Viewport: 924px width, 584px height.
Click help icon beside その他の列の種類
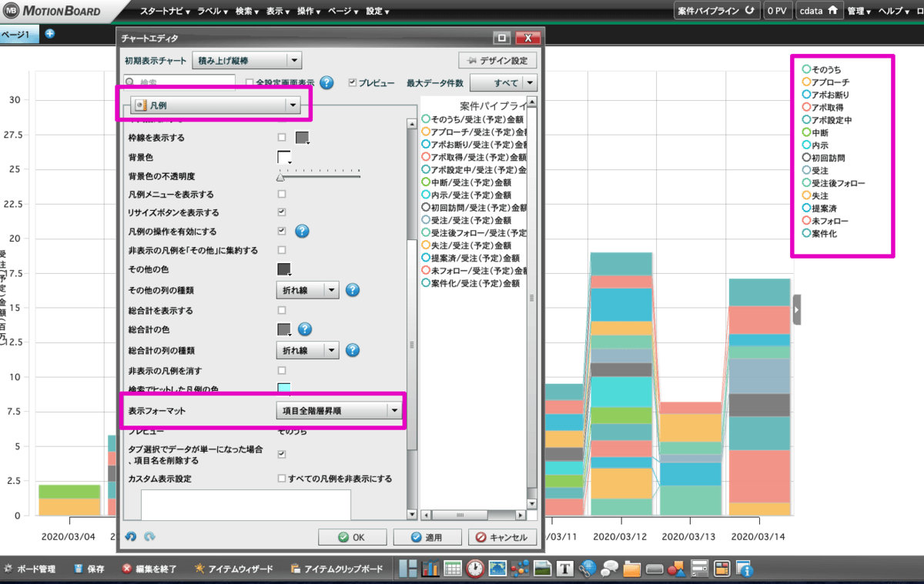tap(353, 290)
